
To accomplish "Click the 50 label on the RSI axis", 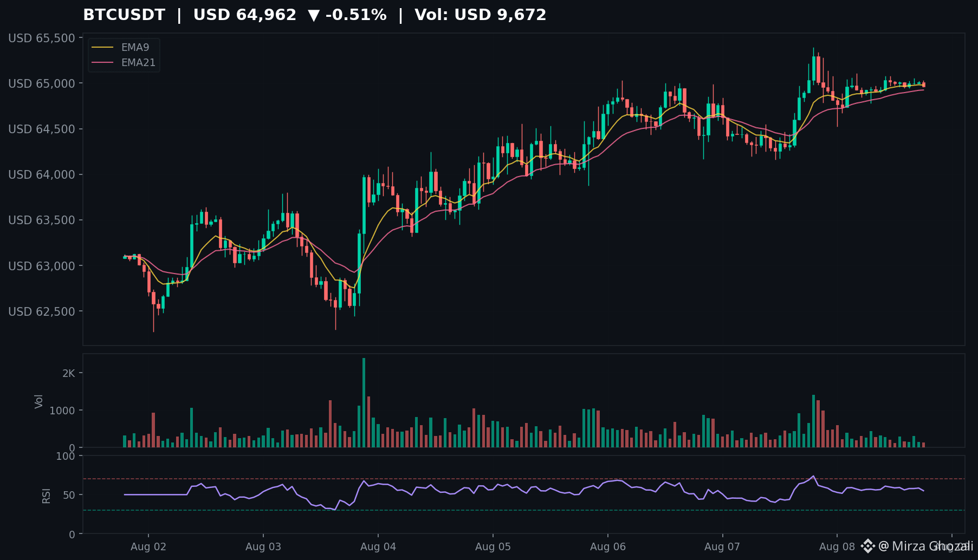I will pyautogui.click(x=69, y=495).
